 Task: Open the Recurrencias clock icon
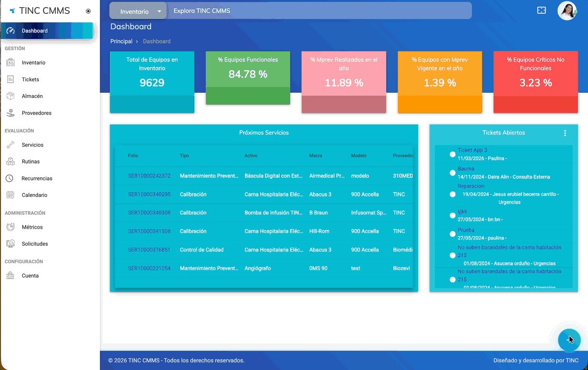(10, 178)
